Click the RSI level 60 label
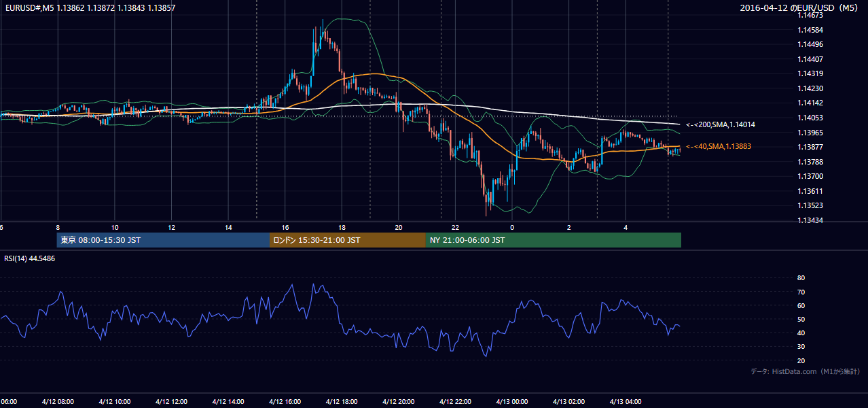Image resolution: width=868 pixels, height=408 pixels. point(801,305)
